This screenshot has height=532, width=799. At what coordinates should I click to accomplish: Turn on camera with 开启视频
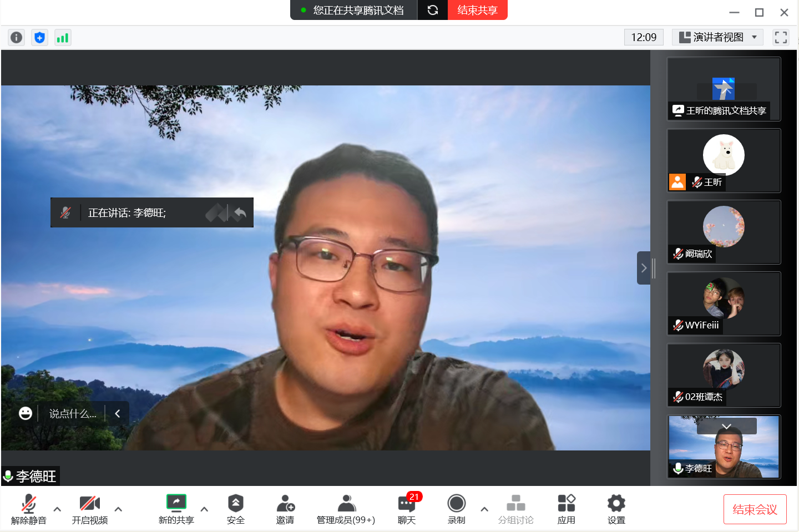tap(90, 509)
